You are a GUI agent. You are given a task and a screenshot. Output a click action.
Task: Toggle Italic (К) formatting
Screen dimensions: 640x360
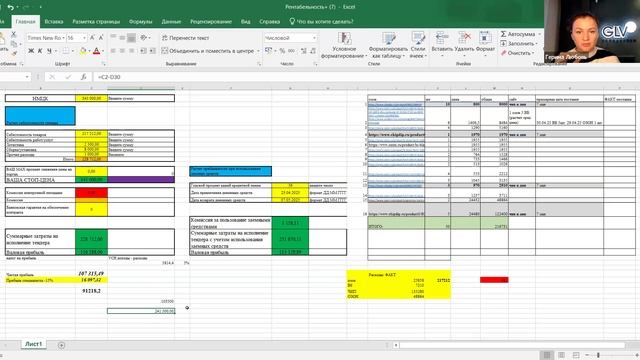tap(40, 51)
